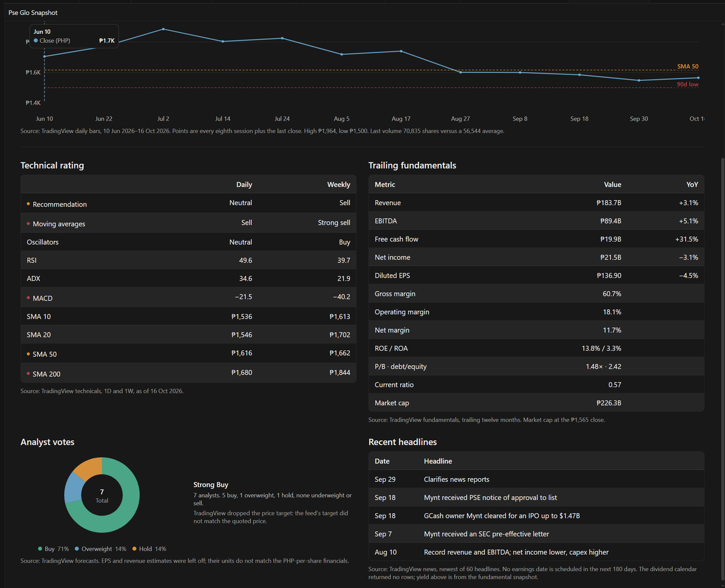Viewport: 725px width, 588px height.
Task: Click the red 90d low label on the chart
Action: click(688, 85)
